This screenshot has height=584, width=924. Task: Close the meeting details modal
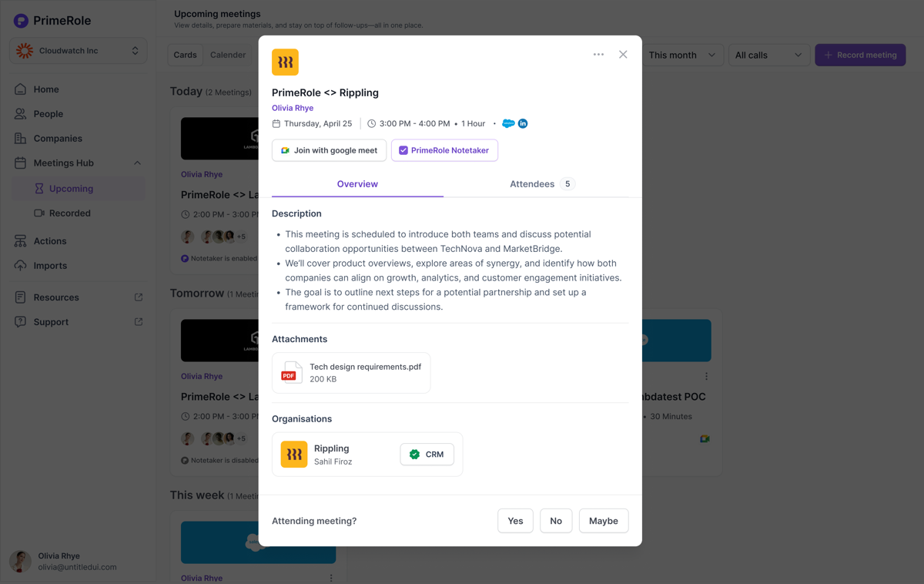623,55
